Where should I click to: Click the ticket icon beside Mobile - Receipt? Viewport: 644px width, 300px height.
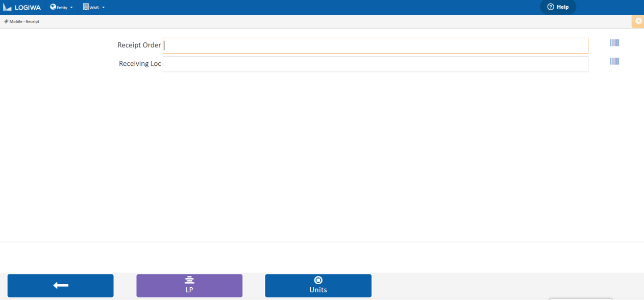(x=6, y=21)
